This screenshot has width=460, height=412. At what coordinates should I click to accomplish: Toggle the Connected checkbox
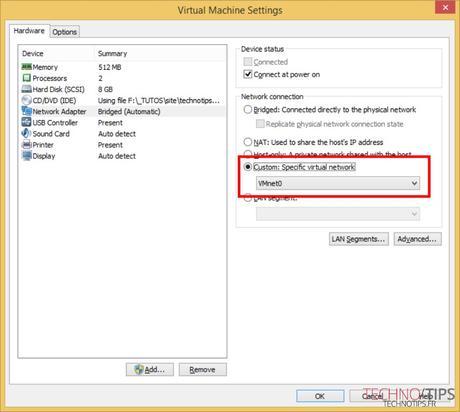point(248,62)
